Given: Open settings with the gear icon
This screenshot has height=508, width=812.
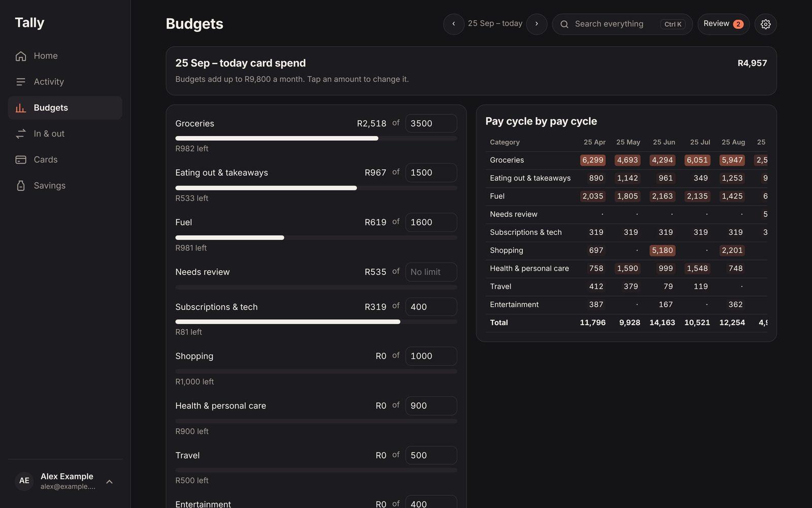Looking at the screenshot, I should [765, 24].
